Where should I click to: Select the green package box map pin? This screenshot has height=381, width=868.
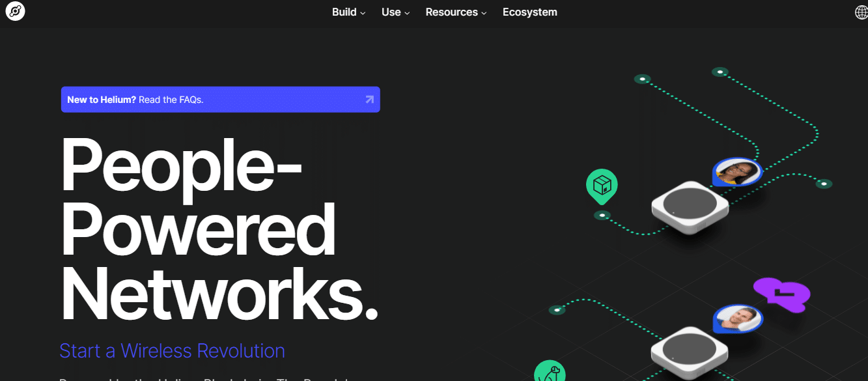tap(602, 184)
